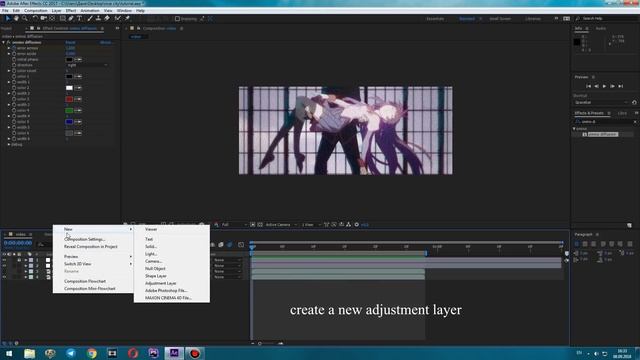
Task: Play the preview
Action: click(x=604, y=87)
